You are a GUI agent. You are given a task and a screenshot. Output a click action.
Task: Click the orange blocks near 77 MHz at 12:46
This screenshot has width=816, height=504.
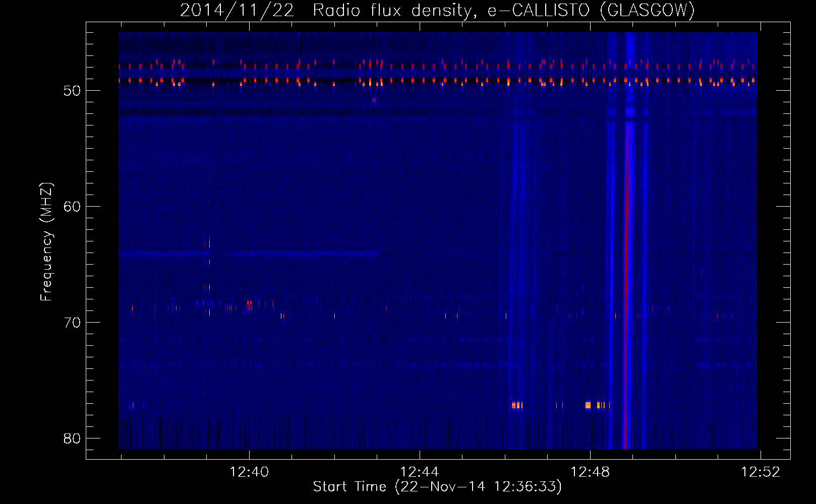click(517, 405)
